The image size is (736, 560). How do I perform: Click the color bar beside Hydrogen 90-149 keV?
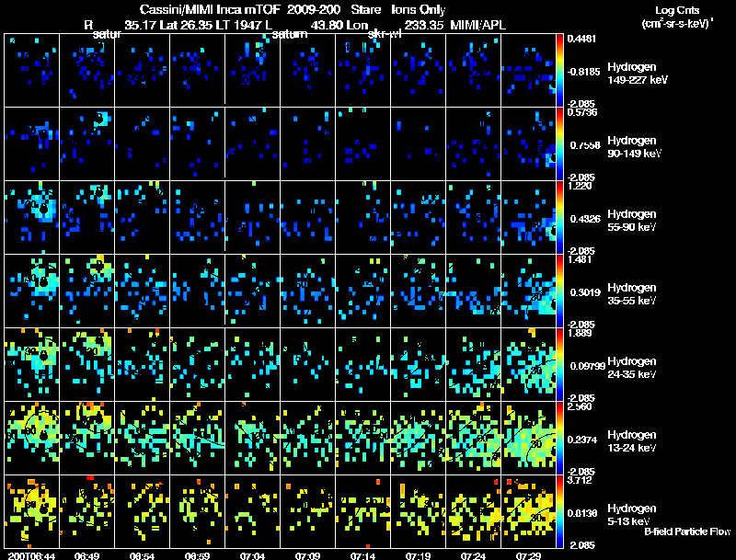pos(559,144)
